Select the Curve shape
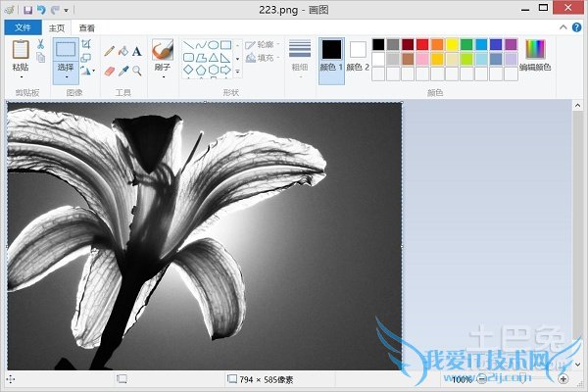 tap(201, 45)
